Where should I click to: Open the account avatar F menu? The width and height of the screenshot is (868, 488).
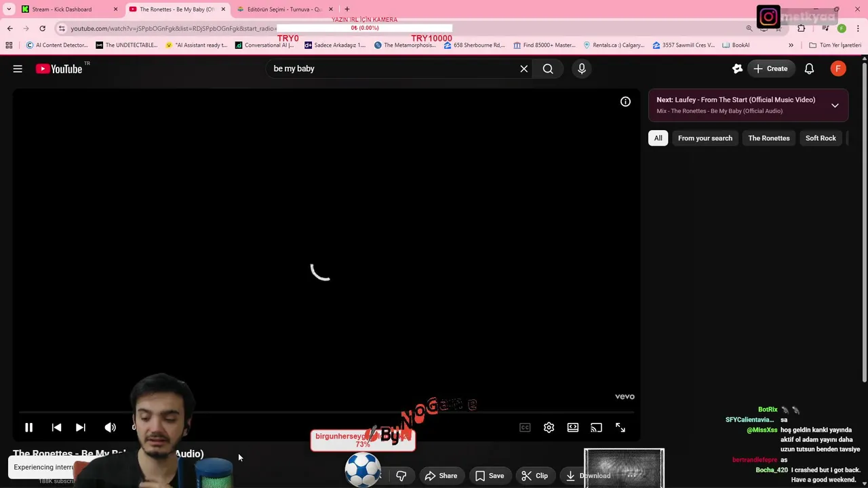[x=838, y=68]
